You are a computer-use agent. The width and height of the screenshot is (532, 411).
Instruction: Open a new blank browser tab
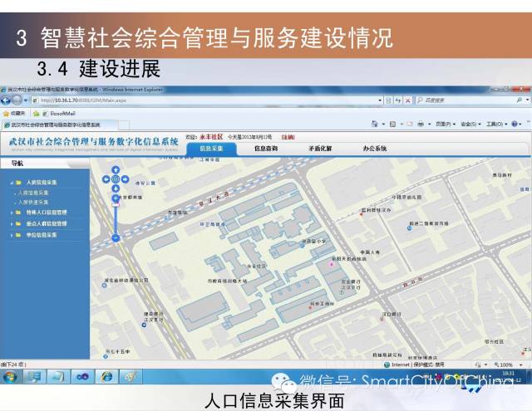pos(124,125)
